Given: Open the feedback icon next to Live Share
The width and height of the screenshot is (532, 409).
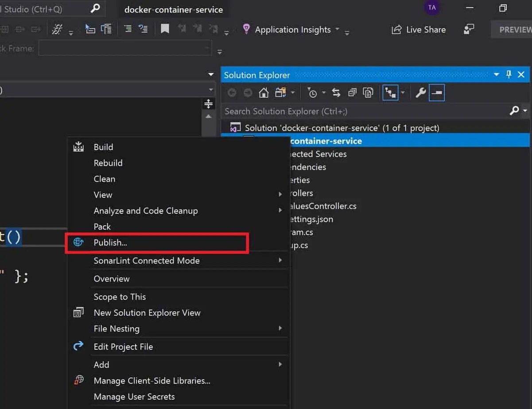Looking at the screenshot, I should click(x=469, y=30).
